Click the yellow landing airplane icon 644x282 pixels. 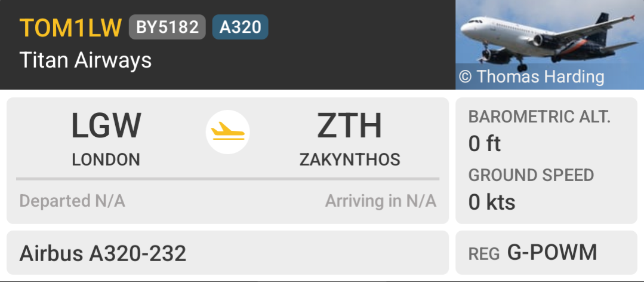click(227, 132)
